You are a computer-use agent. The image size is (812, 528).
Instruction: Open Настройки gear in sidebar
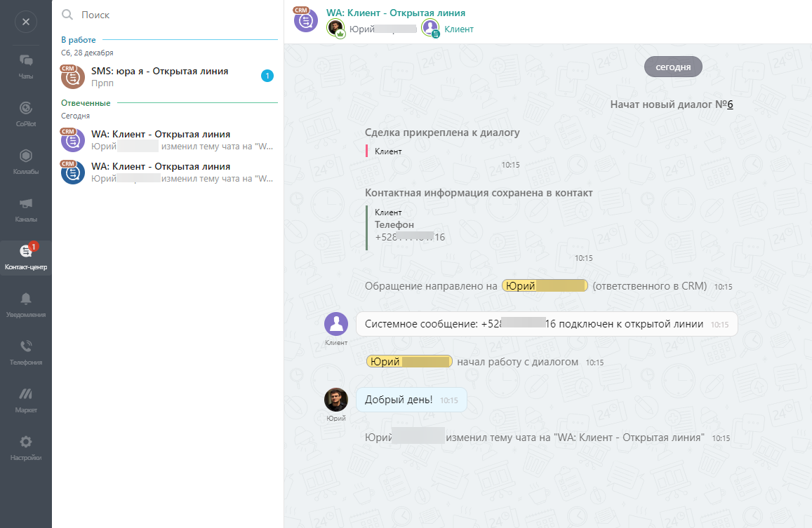coord(26,448)
